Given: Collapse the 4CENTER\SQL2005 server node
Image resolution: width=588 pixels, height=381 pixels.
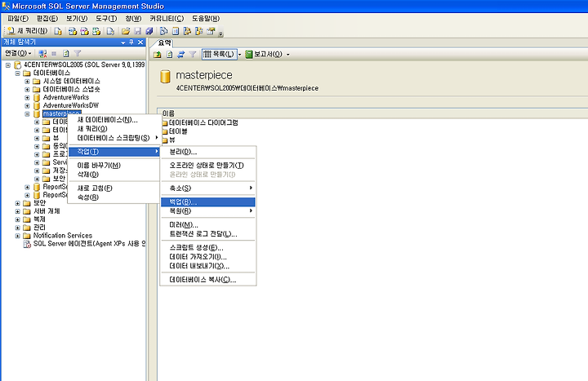Looking at the screenshot, I should point(8,65).
